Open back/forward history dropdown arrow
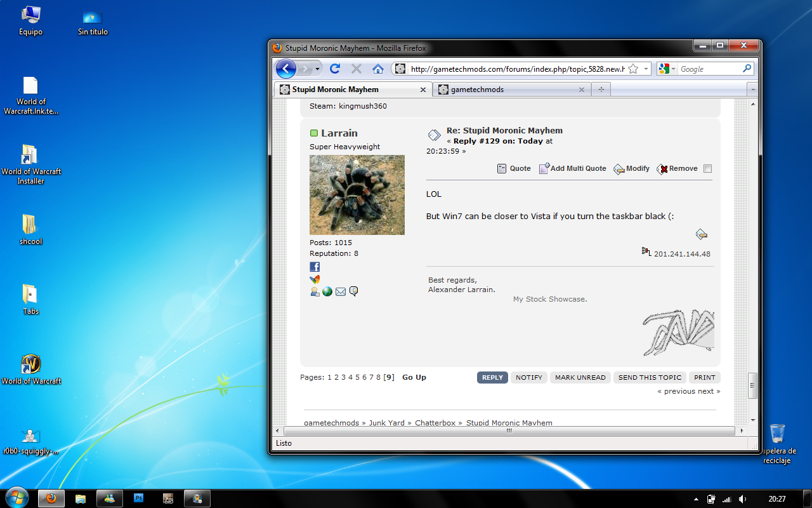The image size is (812, 508). pos(318,69)
